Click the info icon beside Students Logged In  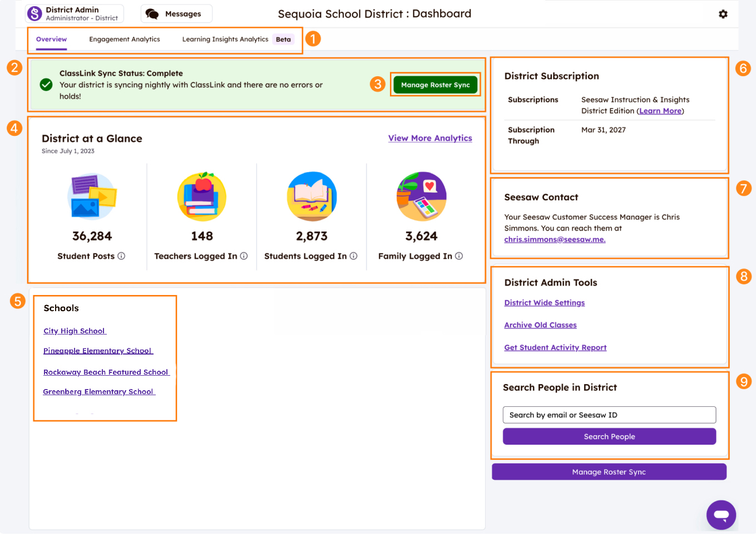[355, 256]
